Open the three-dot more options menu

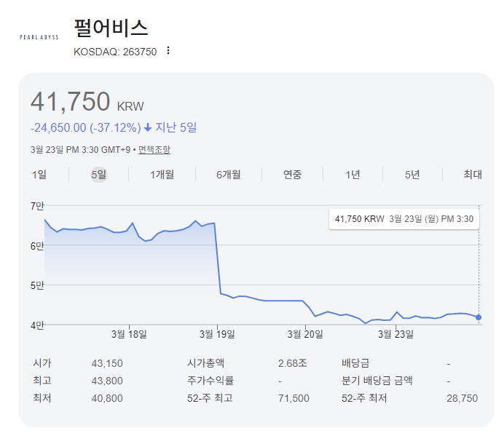168,51
